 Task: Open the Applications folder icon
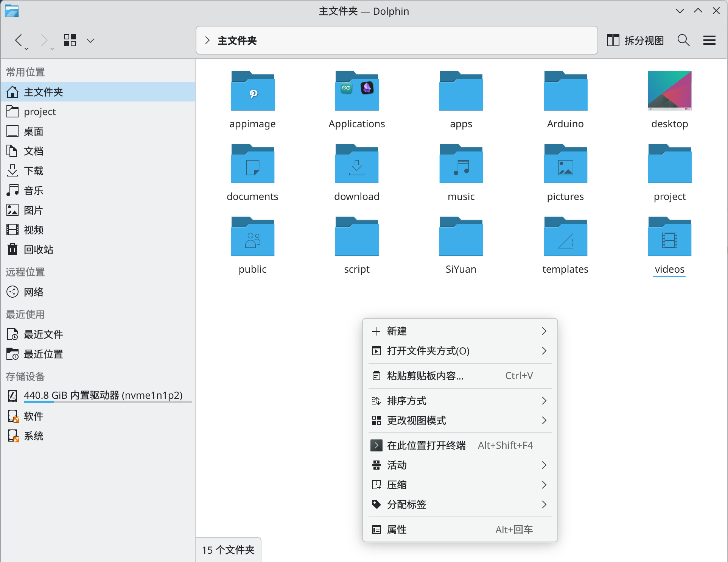(356, 91)
